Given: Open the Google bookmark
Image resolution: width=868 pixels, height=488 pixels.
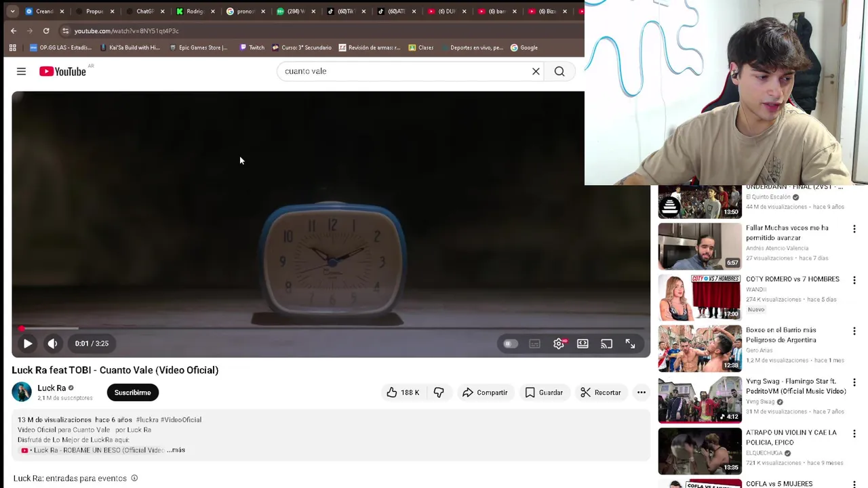Looking at the screenshot, I should click(524, 47).
